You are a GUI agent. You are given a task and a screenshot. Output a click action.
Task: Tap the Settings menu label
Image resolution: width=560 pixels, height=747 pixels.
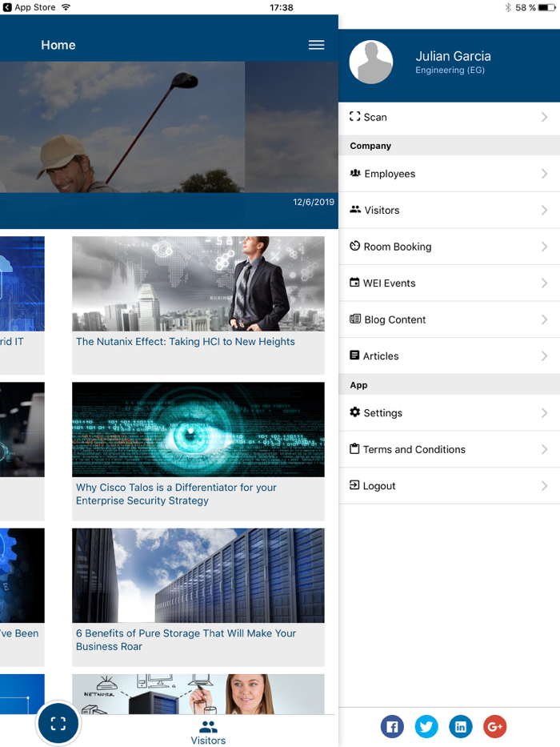coord(383,413)
